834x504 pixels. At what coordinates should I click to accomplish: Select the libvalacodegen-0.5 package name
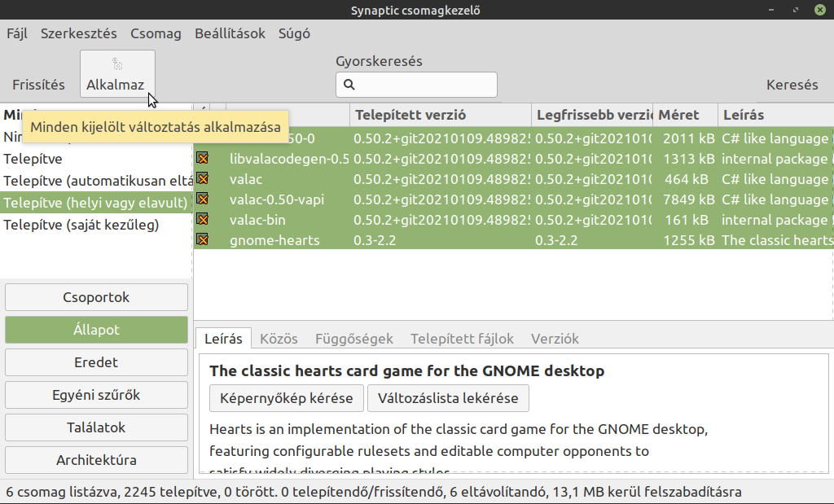pyautogui.click(x=289, y=159)
